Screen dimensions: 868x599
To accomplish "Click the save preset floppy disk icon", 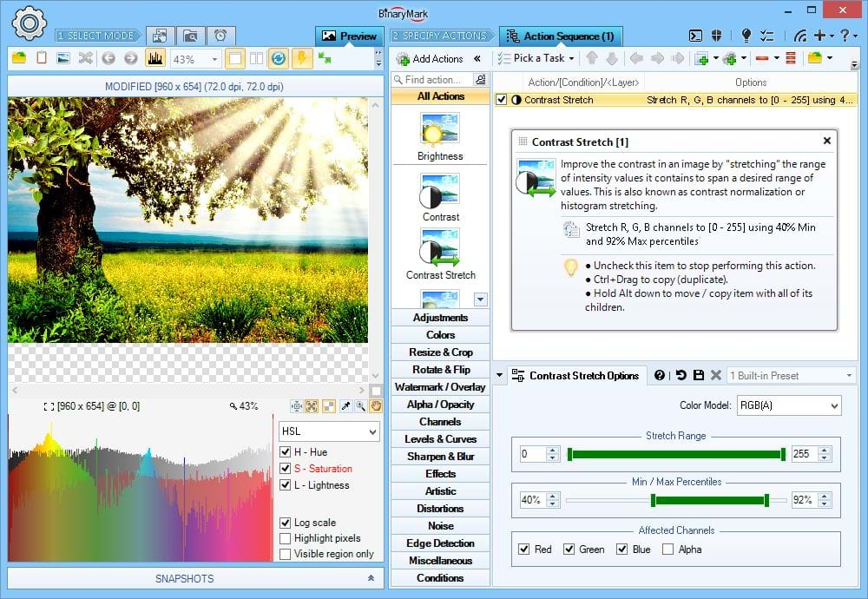I will (698, 375).
